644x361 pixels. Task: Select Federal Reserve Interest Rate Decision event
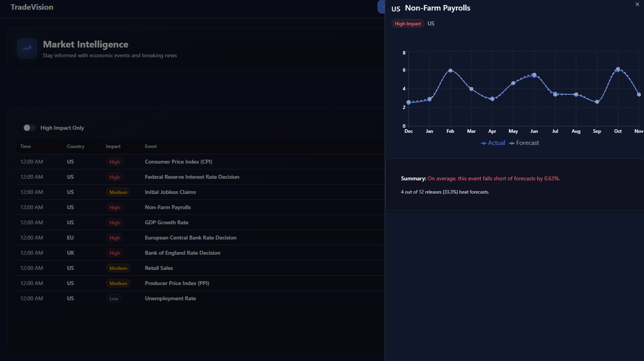tap(192, 177)
